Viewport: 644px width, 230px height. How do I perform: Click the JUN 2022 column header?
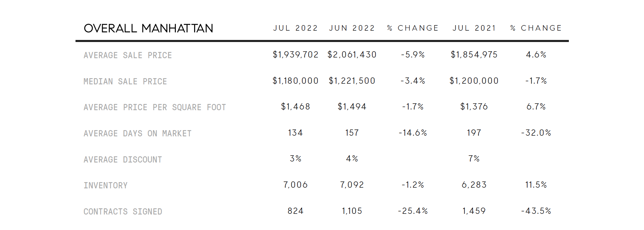[352, 28]
